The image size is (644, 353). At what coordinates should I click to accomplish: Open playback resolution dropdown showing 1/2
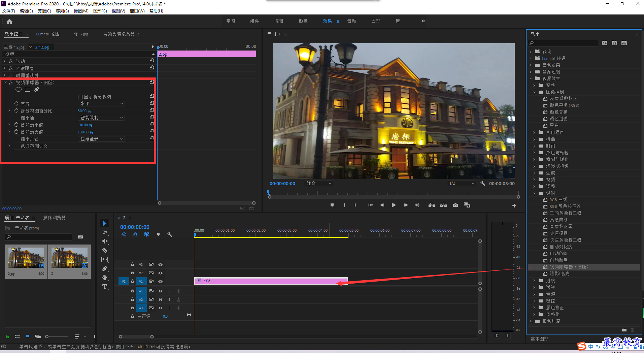point(462,184)
